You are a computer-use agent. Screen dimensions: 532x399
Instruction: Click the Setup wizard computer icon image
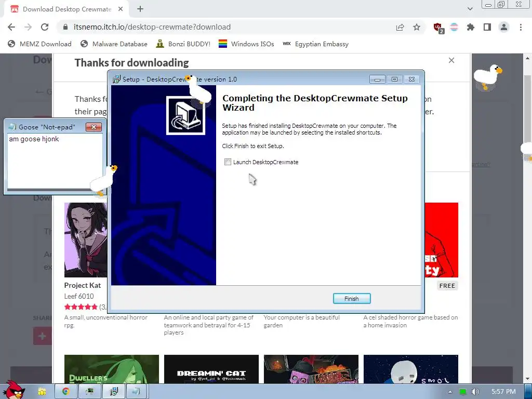tap(185, 115)
